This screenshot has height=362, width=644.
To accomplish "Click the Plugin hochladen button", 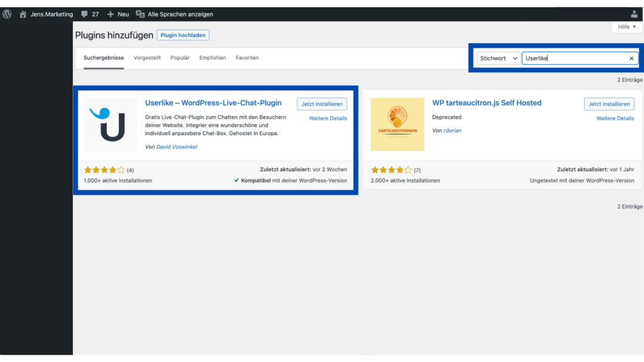I will pyautogui.click(x=183, y=35).
